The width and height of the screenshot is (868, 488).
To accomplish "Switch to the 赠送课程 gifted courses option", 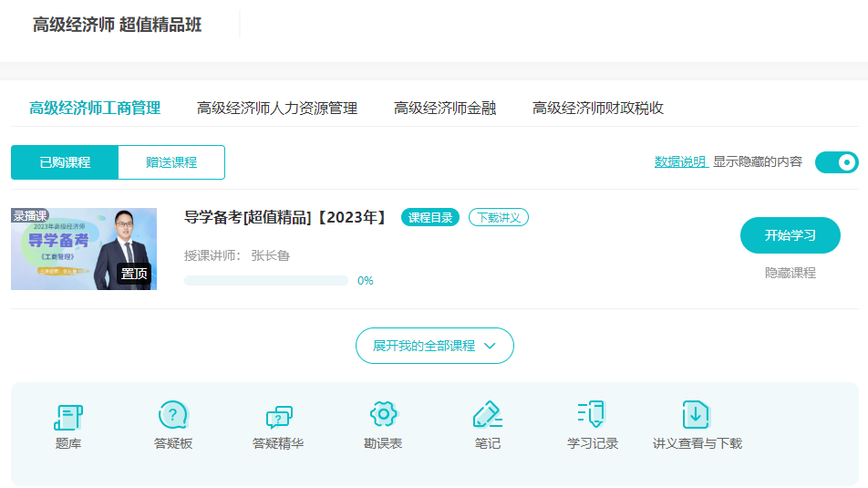I will pyautogui.click(x=171, y=162).
